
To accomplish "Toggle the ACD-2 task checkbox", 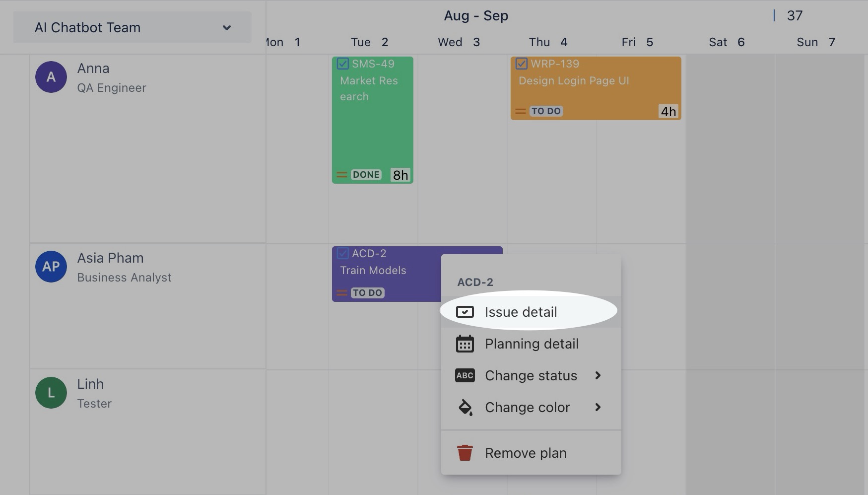I will 342,253.
